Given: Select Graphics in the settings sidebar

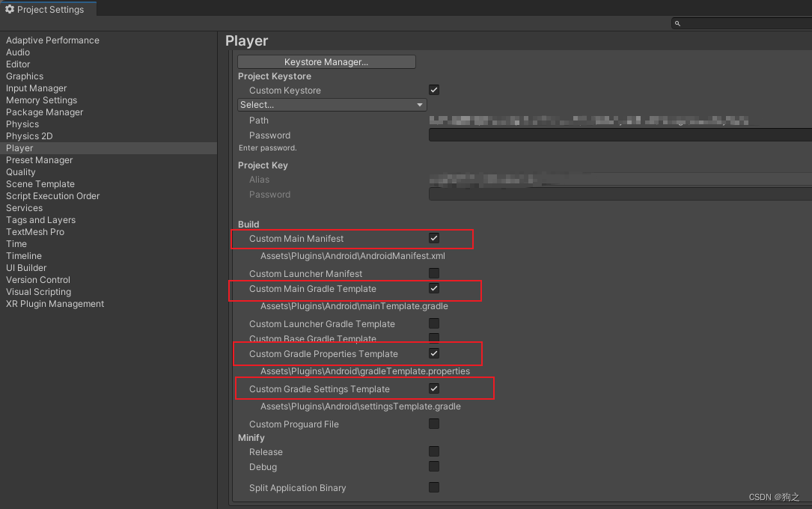Looking at the screenshot, I should tap(25, 76).
